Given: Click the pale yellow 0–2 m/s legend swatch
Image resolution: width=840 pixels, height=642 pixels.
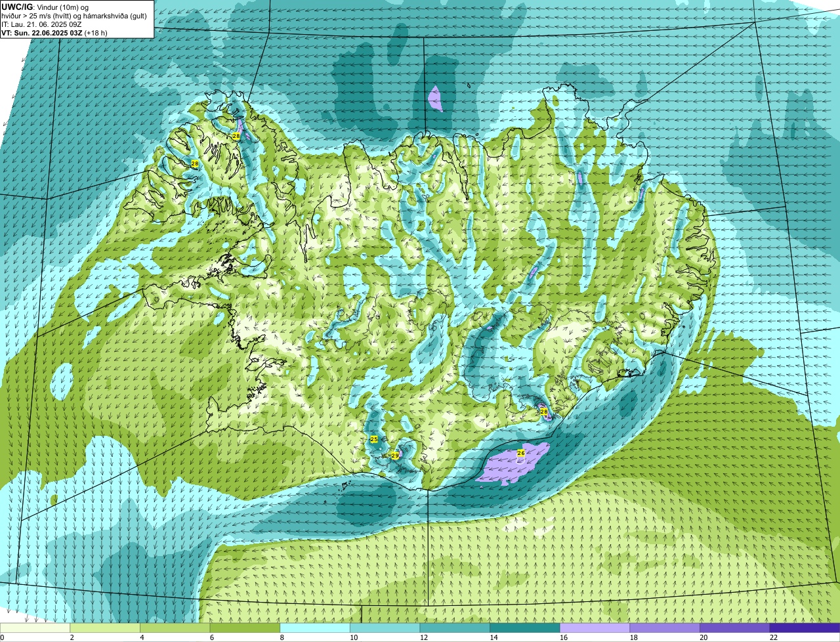Looking at the screenshot, I should click(x=35, y=628).
